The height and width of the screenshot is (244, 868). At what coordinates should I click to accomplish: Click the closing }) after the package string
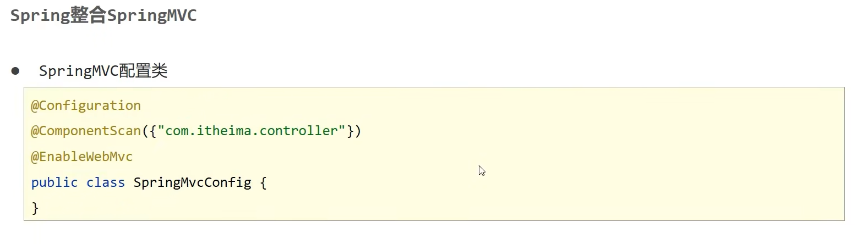point(354,131)
